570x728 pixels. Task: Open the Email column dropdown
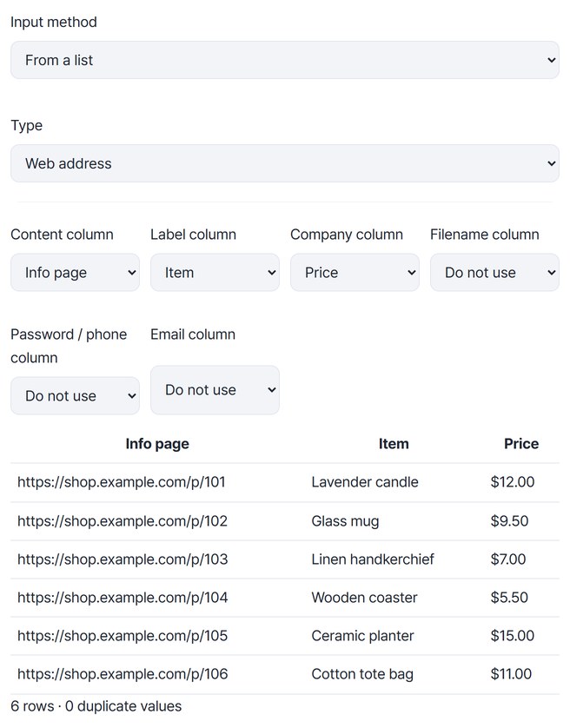(215, 390)
